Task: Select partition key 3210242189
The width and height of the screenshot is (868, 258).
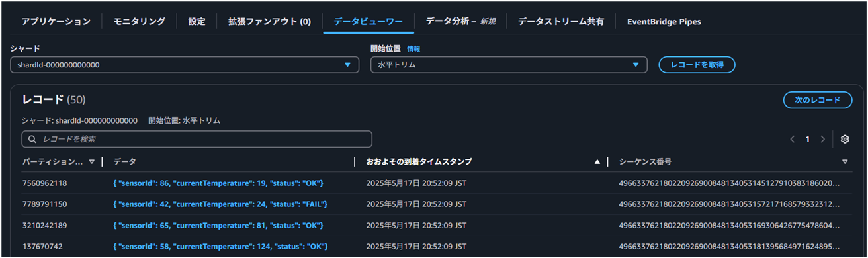Action: pyautogui.click(x=44, y=226)
